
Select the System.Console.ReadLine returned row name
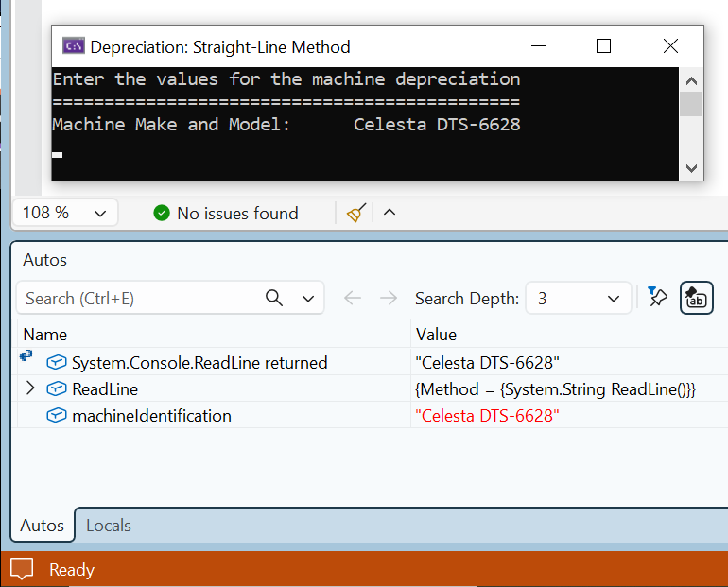[199, 362]
